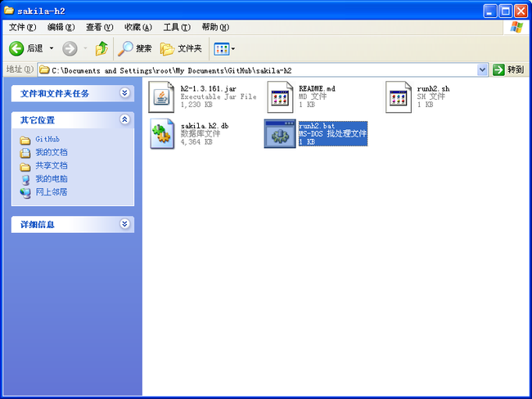
Task: Minimize the sakila-h2 window
Action: coord(490,11)
